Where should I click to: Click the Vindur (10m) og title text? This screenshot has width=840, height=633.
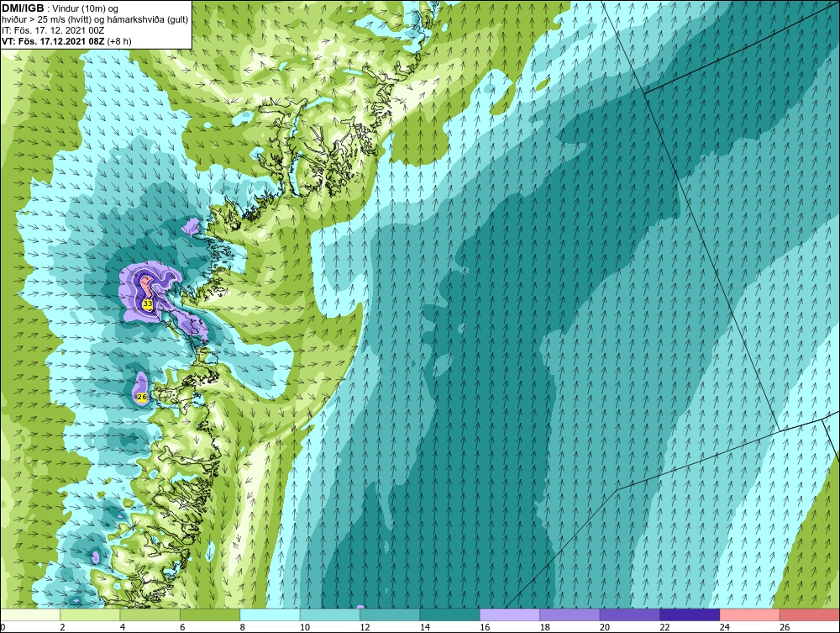[86, 8]
